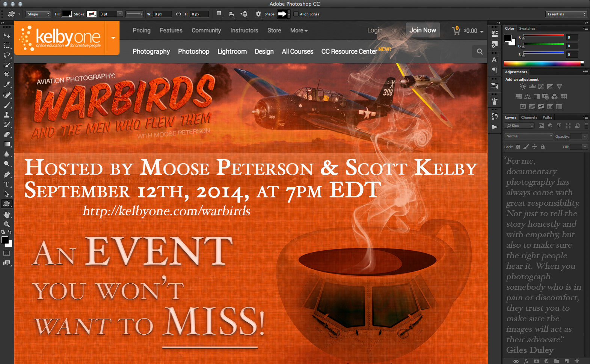Expand the Opacity dropdown arrow
Viewport: 590px width, 364px height.
[585, 136]
